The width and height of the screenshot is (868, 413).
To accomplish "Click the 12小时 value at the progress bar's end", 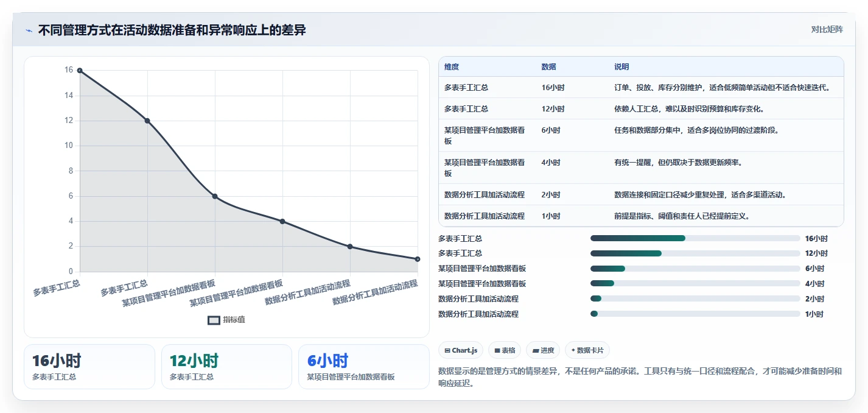I will (816, 253).
